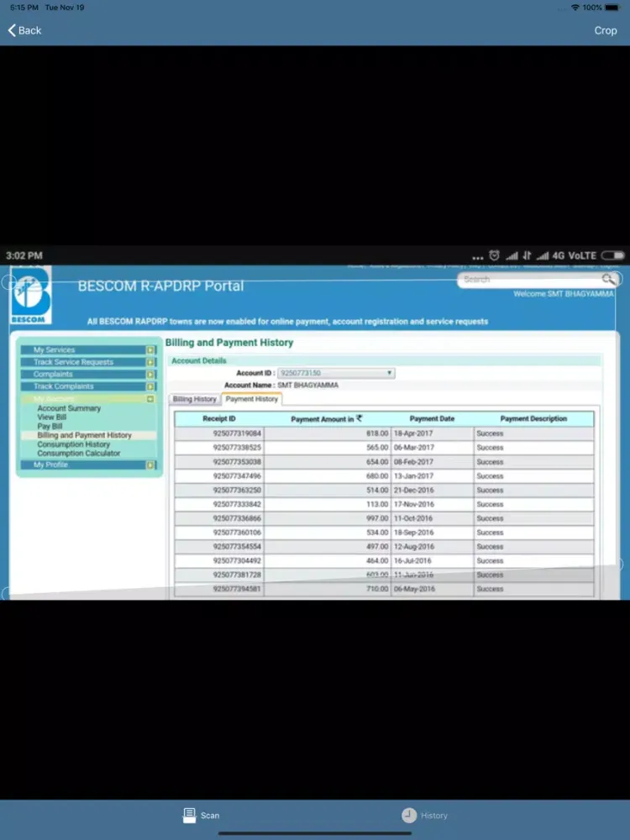Tap the Back chevron arrow
Screen dimensions: 630x840
tap(12, 30)
